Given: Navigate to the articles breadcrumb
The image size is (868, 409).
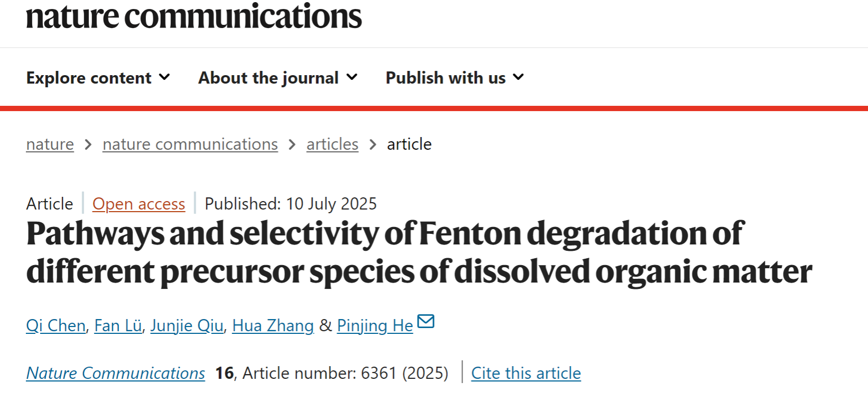Looking at the screenshot, I should [x=332, y=144].
